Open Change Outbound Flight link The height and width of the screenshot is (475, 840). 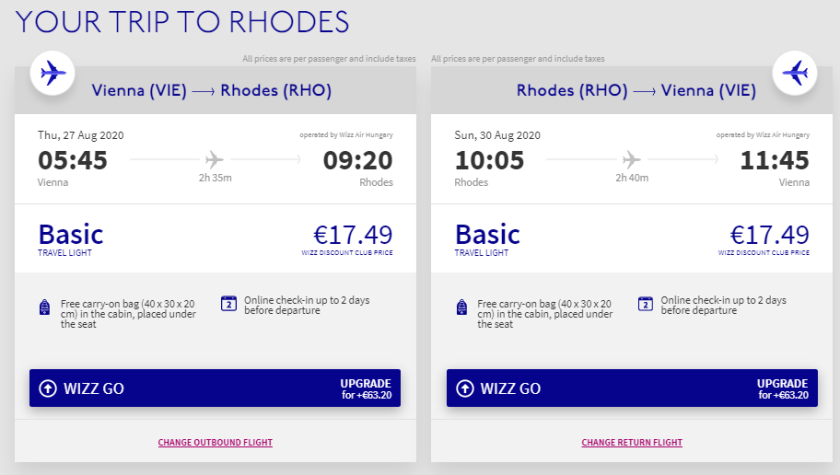point(215,442)
